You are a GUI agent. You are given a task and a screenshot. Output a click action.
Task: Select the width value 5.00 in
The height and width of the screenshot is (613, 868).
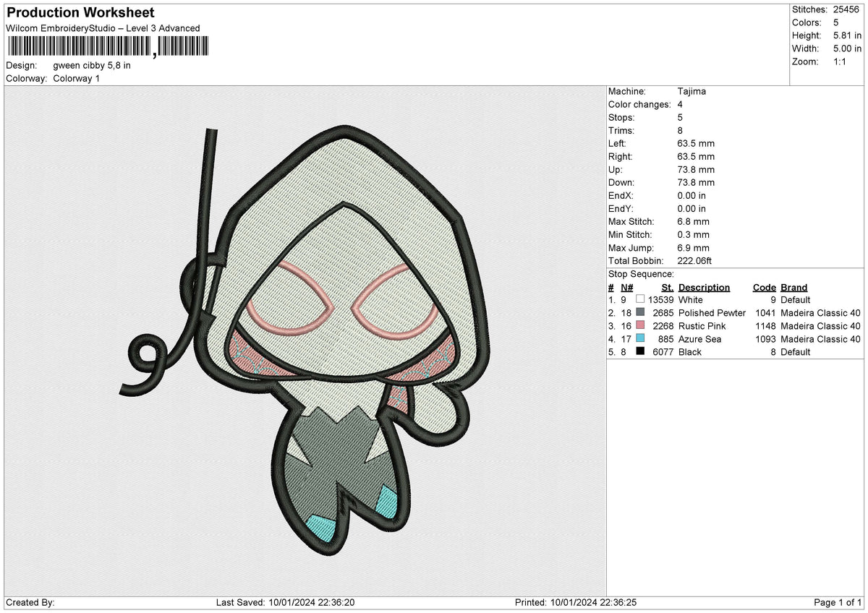tap(848, 48)
